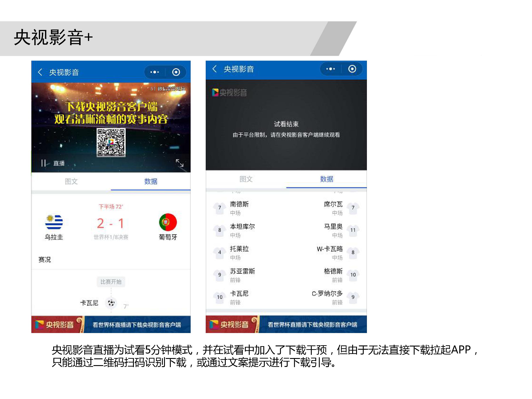Click the 央视影音+ slide title

53,38
